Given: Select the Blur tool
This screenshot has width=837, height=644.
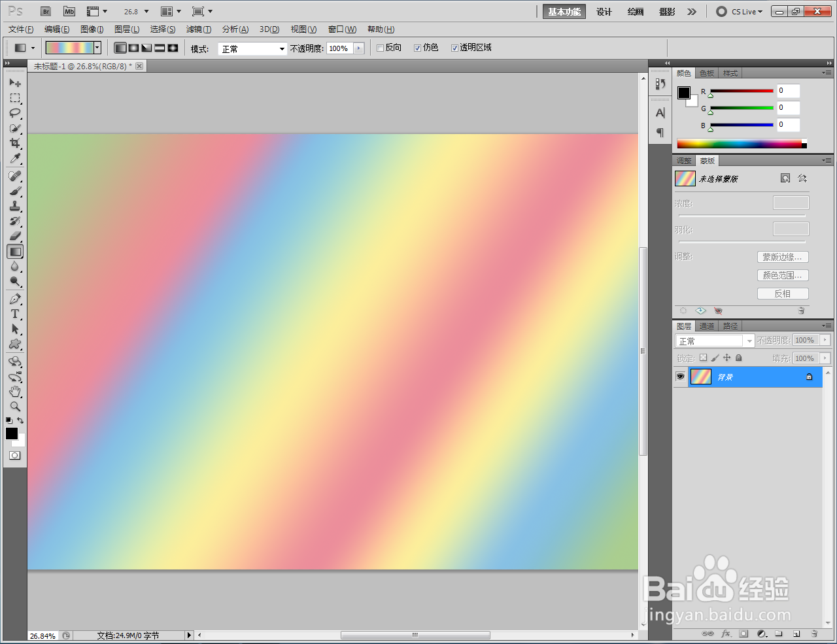Looking at the screenshot, I should click(15, 266).
